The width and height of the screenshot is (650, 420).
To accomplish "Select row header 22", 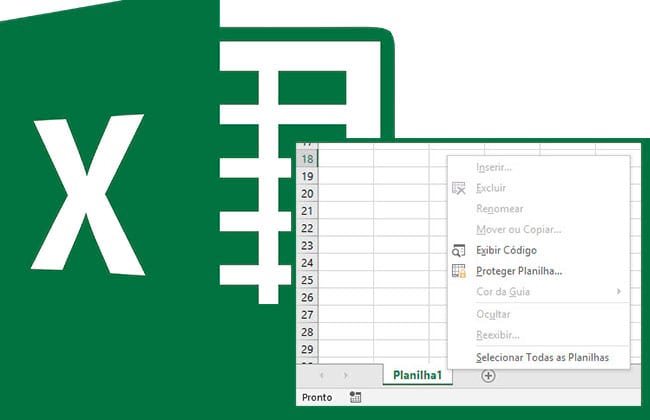I will pyautogui.click(x=307, y=228).
